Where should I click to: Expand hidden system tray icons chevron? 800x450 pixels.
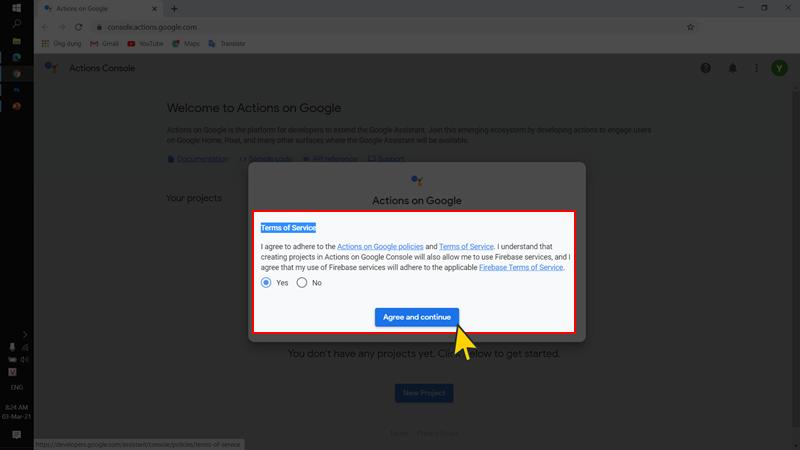[x=25, y=334]
